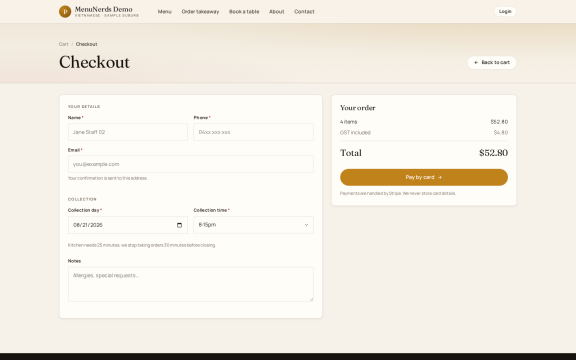Viewport: 576px width, 360px height.
Task: Follow the Cart breadcrumb link
Action: point(64,44)
